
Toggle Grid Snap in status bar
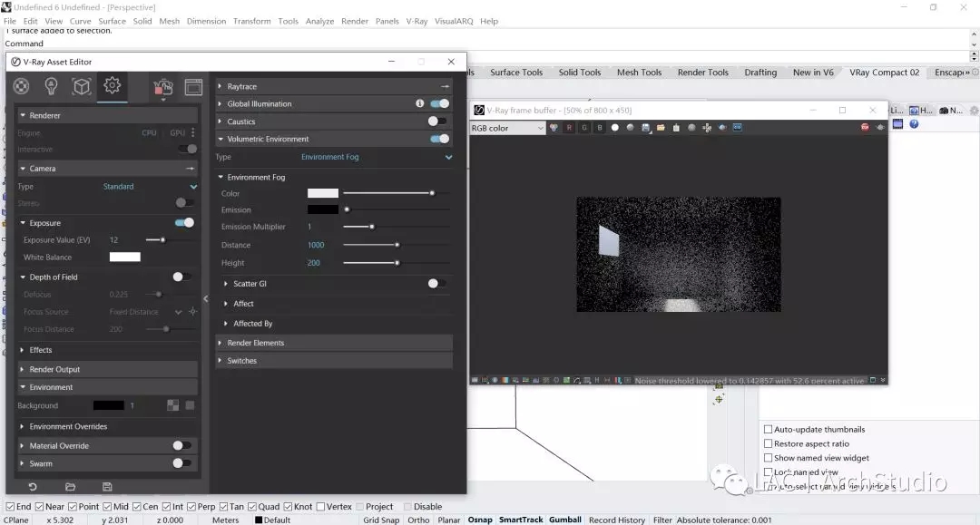(x=380, y=520)
